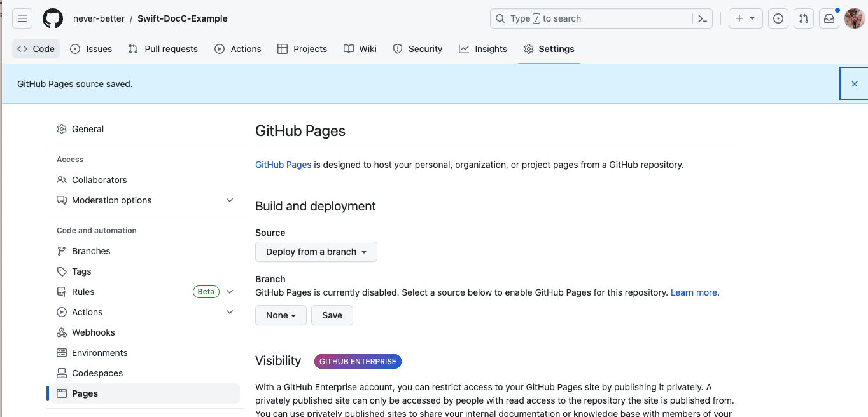Open the Deploy from a branch dropdown

pos(316,252)
